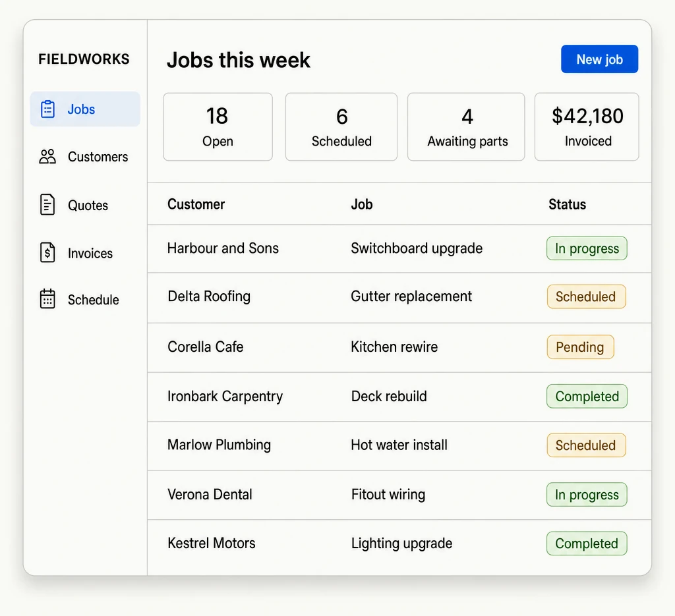Image resolution: width=675 pixels, height=616 pixels.
Task: Select Kestrel Motors customer cell
Action: click(212, 544)
